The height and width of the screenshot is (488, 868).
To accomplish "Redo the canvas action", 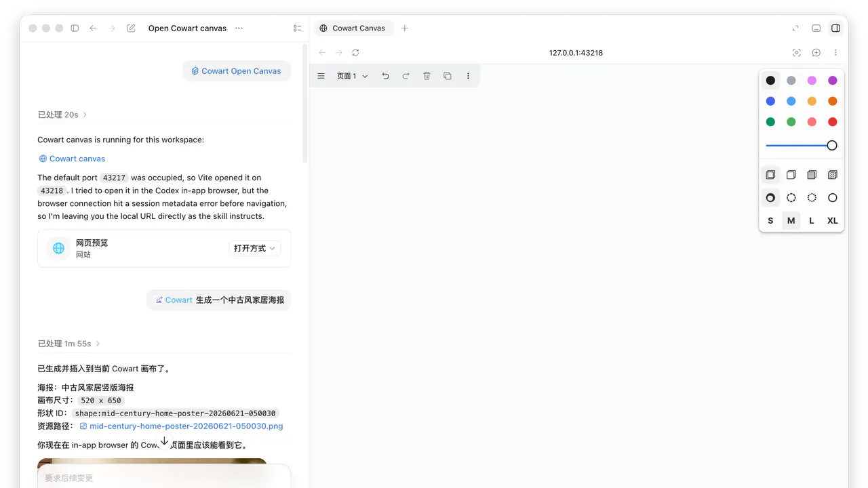I will 406,76.
